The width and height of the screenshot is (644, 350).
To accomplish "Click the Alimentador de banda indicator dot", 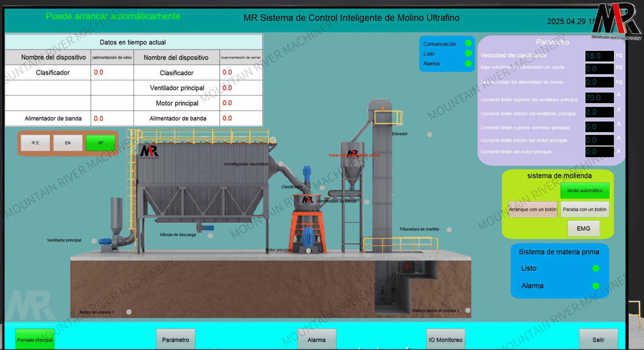I will (367, 202).
